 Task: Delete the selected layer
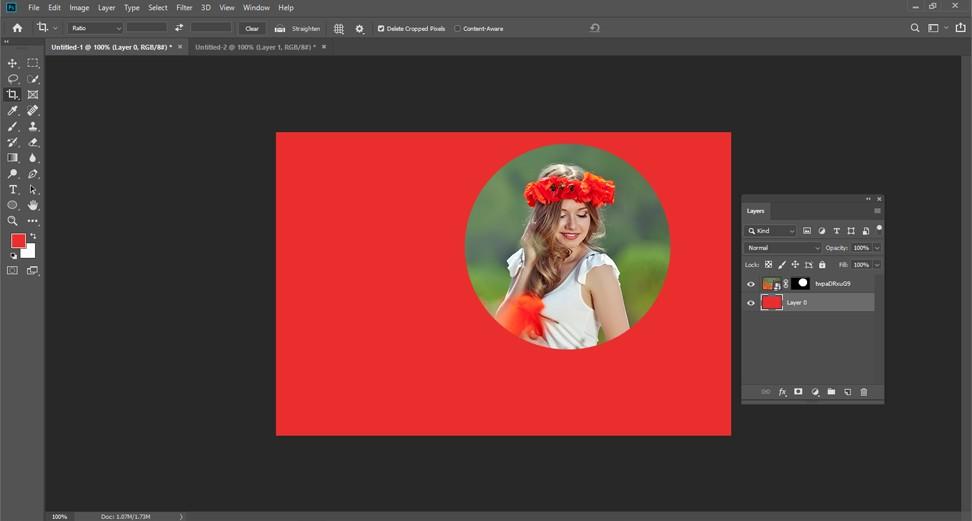pos(864,392)
